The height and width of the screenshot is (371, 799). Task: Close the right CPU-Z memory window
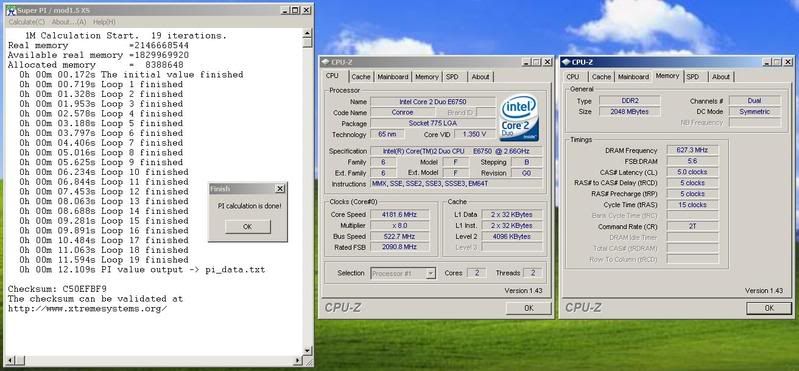(787, 62)
